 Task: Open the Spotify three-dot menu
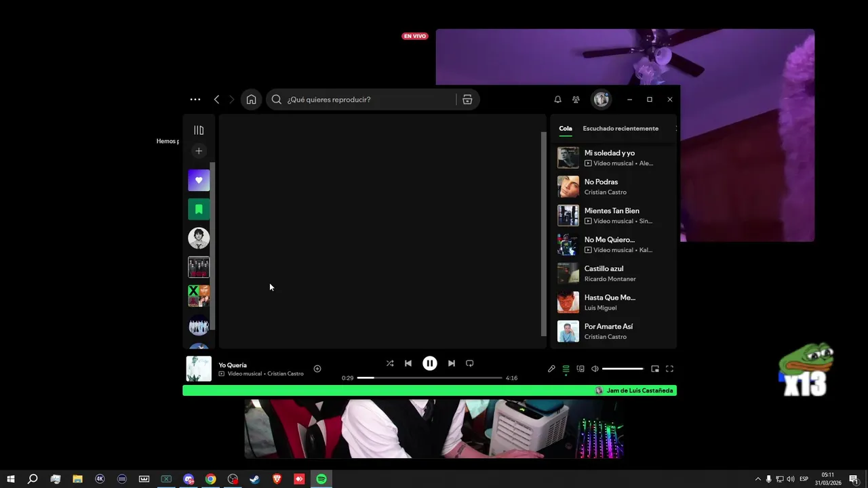coord(195,100)
